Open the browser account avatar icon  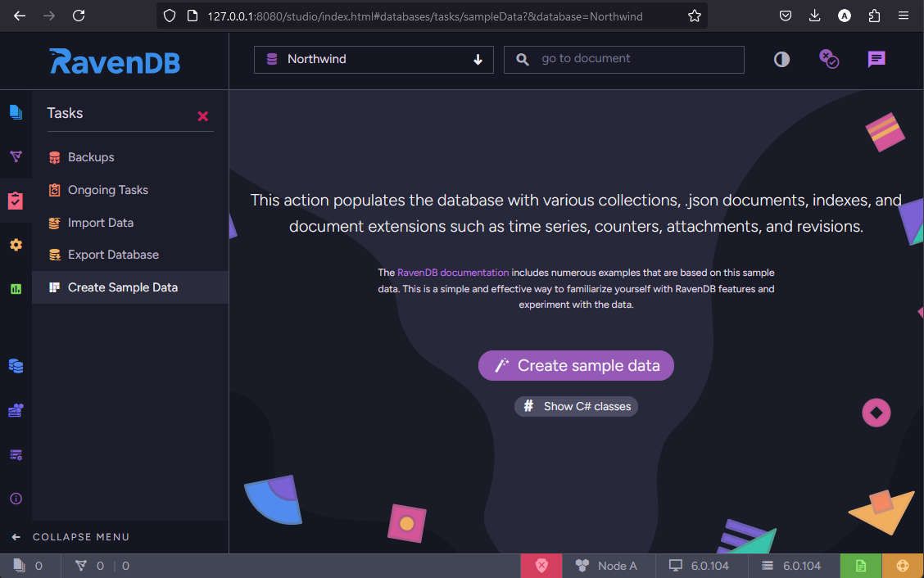coord(845,16)
